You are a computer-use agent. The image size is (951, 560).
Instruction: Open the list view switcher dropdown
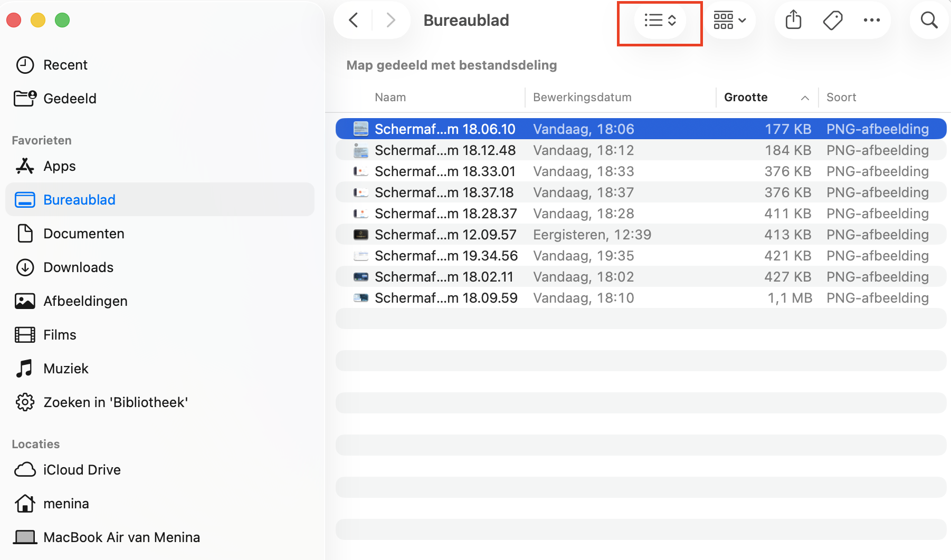click(x=660, y=21)
